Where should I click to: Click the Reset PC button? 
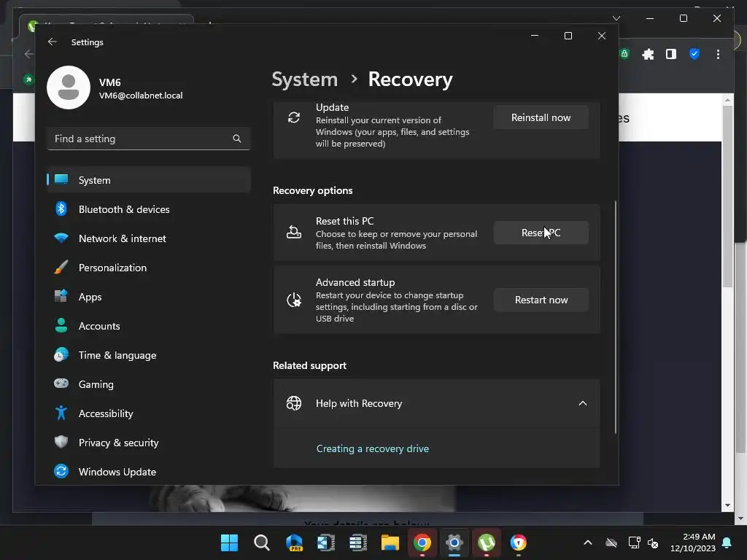[541, 233]
